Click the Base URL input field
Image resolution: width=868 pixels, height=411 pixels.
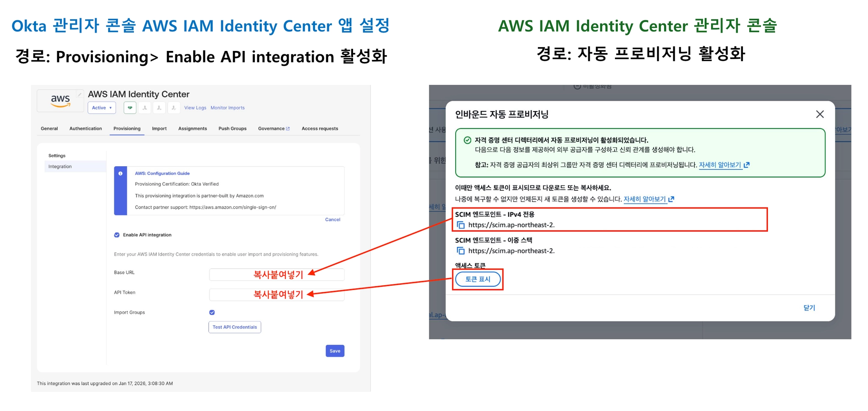277,274
